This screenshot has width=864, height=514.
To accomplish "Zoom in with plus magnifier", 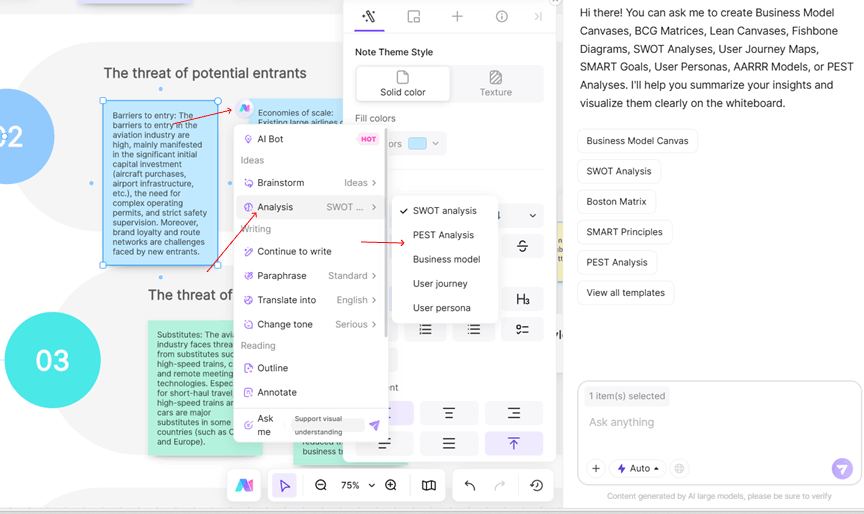I will point(391,485).
